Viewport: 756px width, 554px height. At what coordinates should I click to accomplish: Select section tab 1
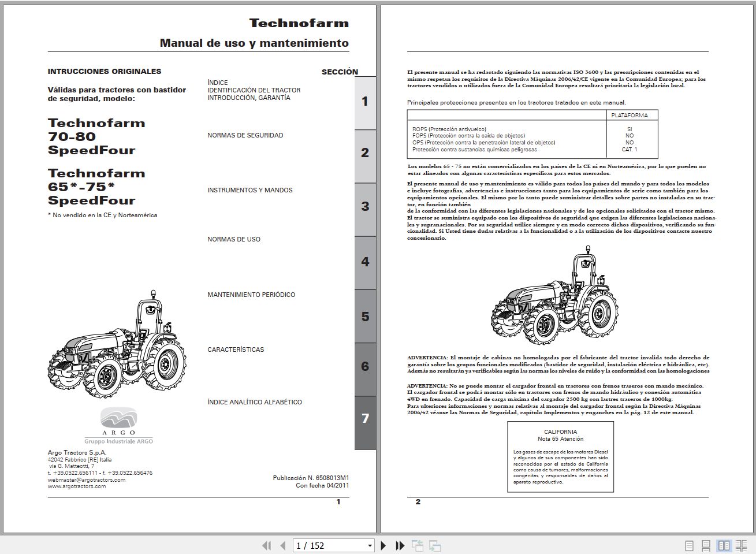[365, 102]
